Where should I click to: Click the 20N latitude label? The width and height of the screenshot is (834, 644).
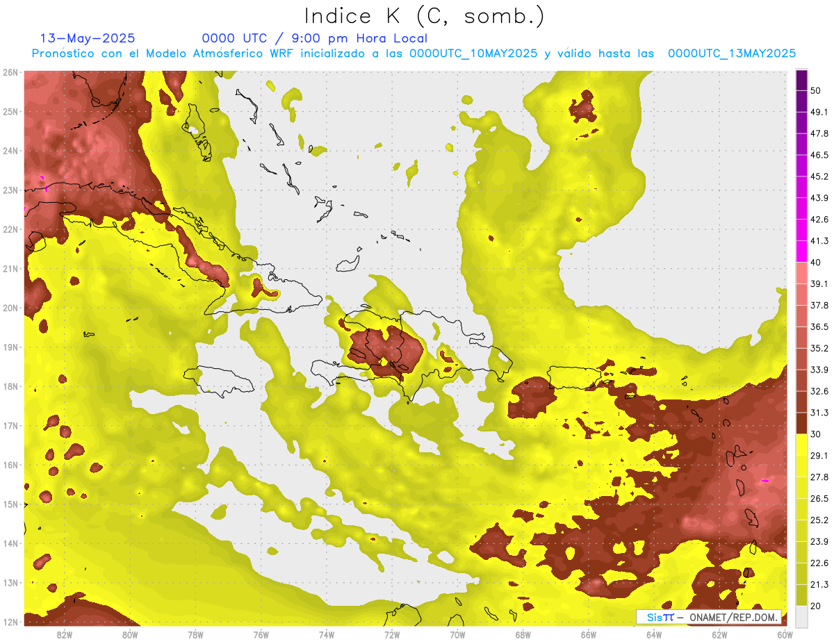[10, 308]
